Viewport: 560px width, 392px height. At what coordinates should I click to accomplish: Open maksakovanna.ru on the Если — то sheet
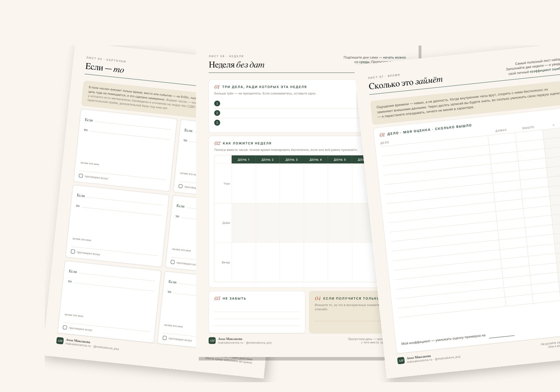(x=78, y=345)
